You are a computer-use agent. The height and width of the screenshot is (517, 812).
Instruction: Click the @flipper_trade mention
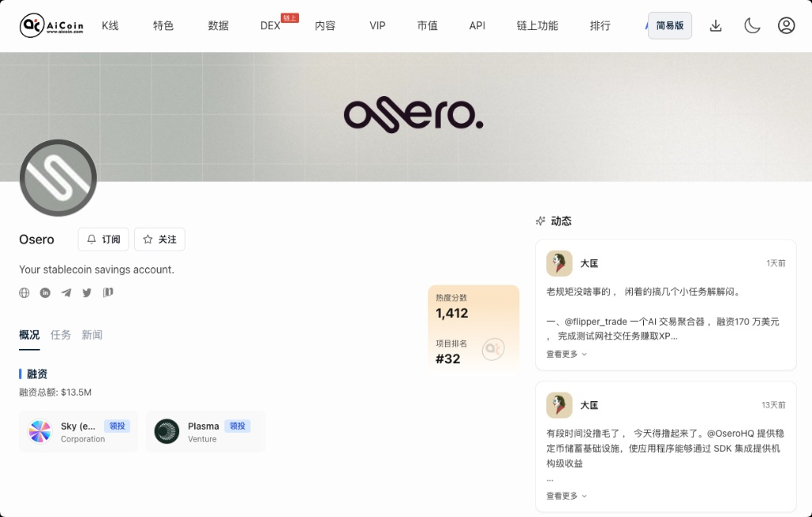click(596, 322)
